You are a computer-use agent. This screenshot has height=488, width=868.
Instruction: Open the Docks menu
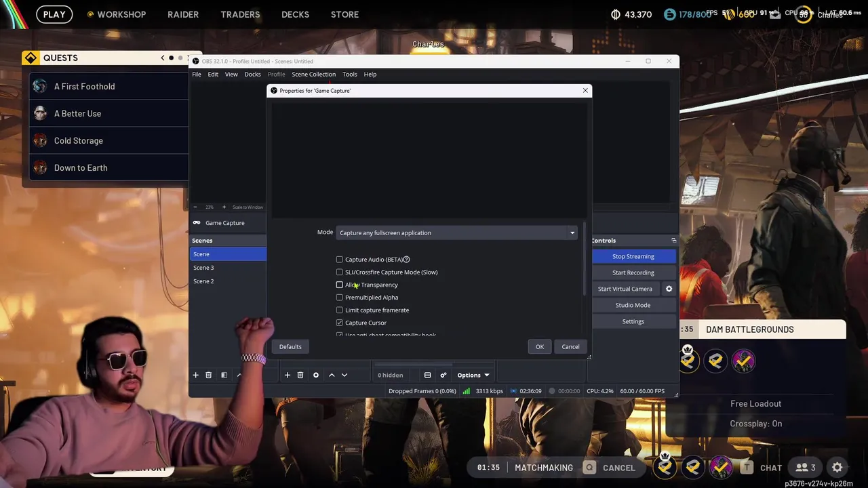pyautogui.click(x=252, y=75)
